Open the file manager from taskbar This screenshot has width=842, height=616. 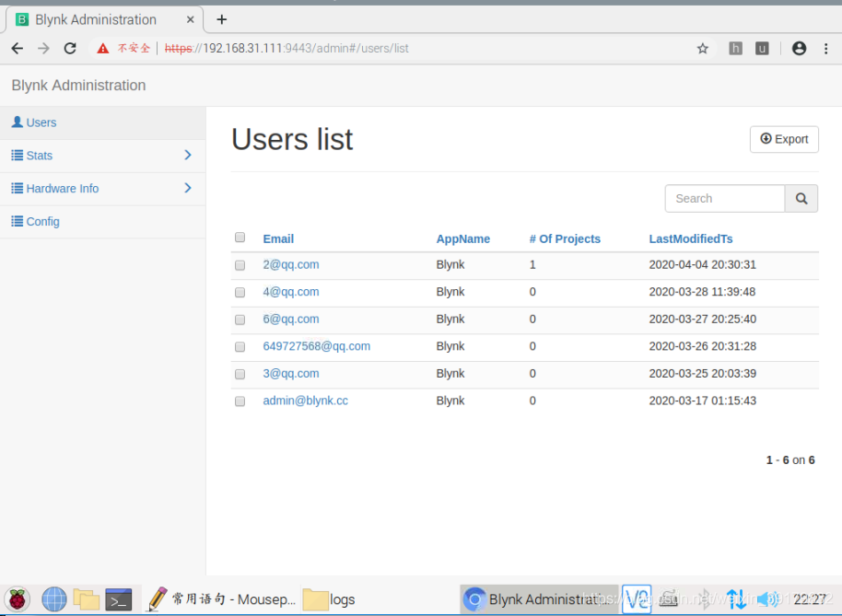[87, 599]
